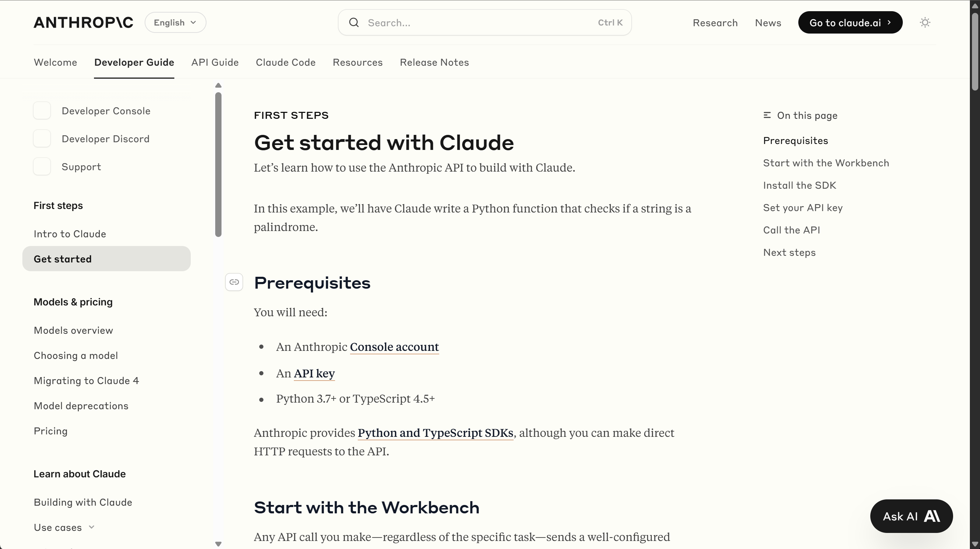This screenshot has width=980, height=549.
Task: Click the sidebar scroll down arrow
Action: click(218, 544)
